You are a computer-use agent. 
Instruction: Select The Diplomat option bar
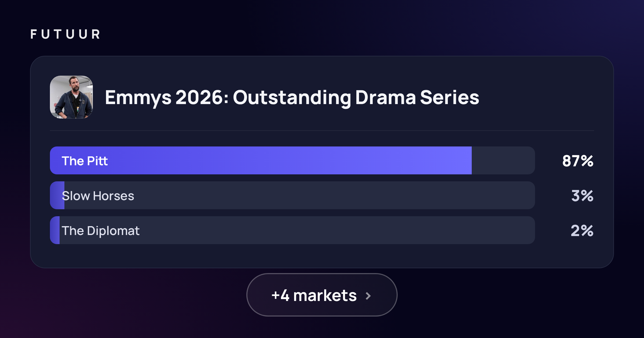pos(292,230)
